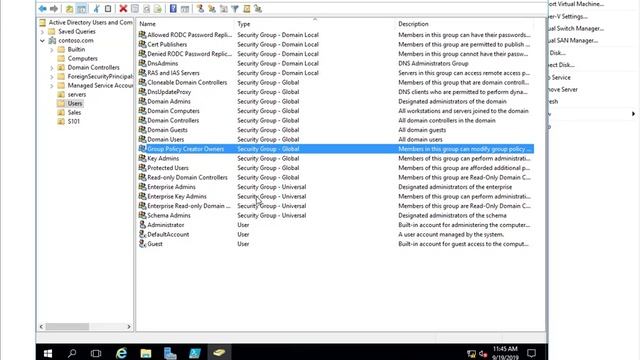Open Help with the blue question icon
The width and height of the screenshot is (640, 360).
(173, 9)
